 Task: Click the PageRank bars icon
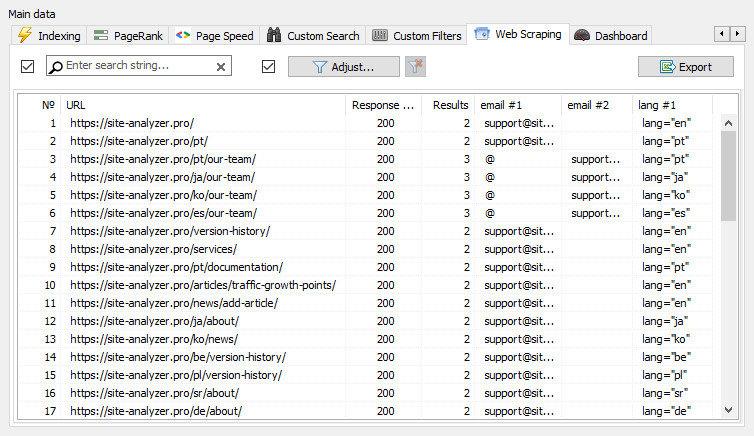point(101,35)
